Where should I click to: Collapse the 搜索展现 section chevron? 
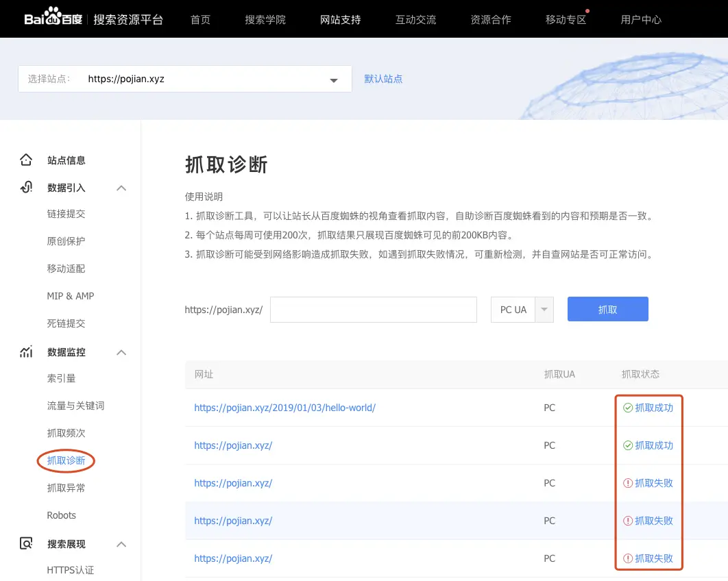click(x=121, y=544)
